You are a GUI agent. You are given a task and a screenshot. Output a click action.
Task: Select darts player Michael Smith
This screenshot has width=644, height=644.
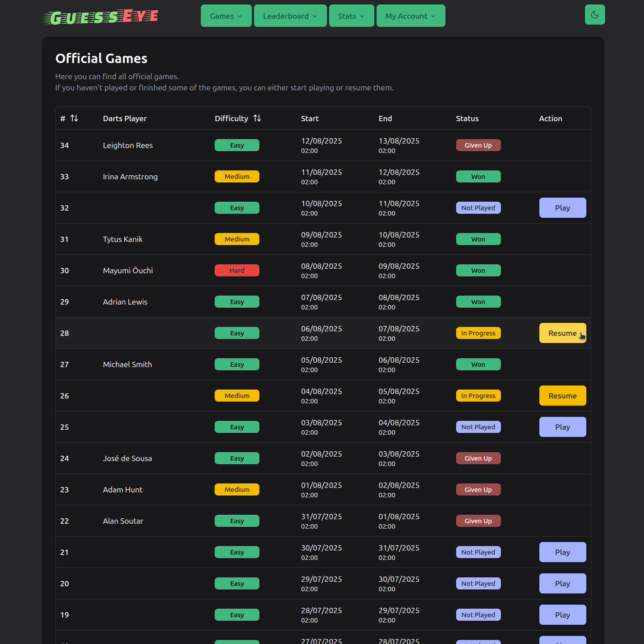click(x=127, y=364)
